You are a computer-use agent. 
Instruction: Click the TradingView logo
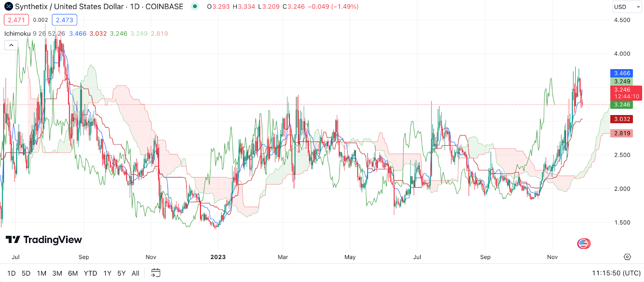(43, 240)
